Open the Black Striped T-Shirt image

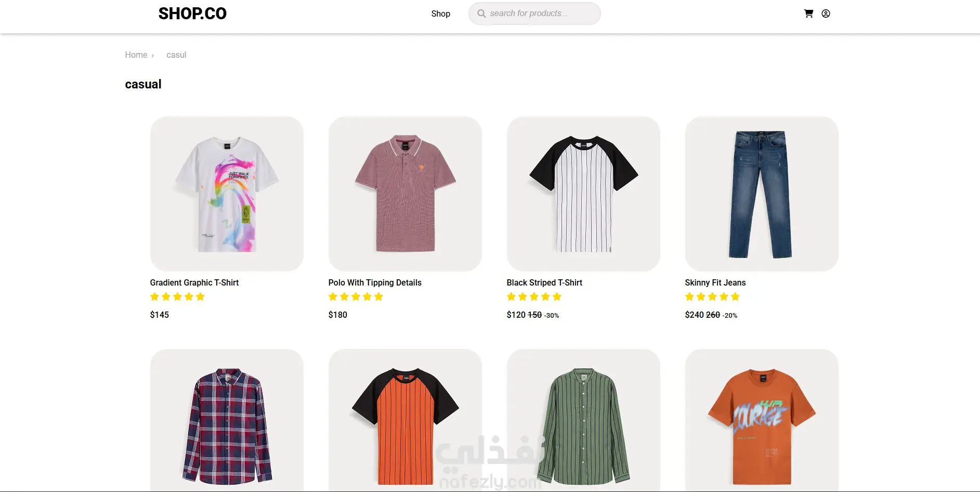pyautogui.click(x=583, y=193)
